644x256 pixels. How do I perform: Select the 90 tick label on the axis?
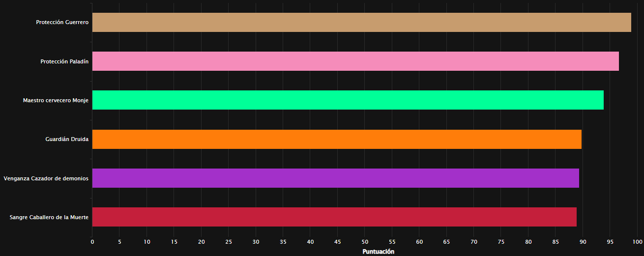pyautogui.click(x=583, y=242)
